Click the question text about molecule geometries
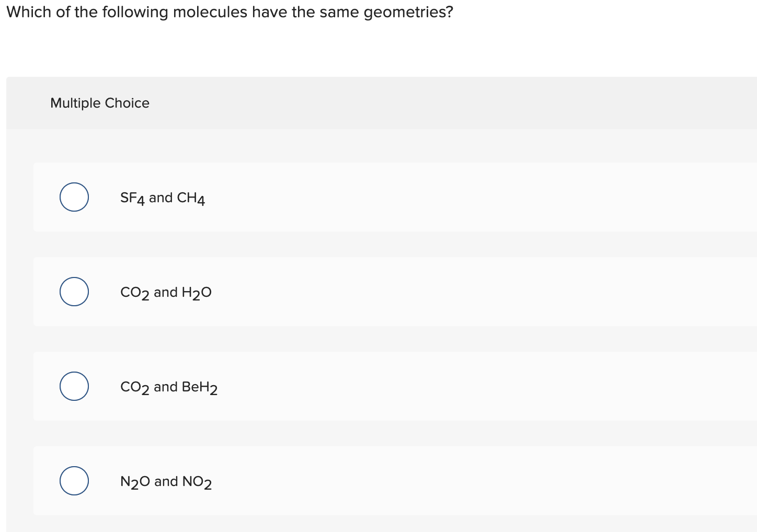Viewport: 757px width, 532px height. [230, 11]
